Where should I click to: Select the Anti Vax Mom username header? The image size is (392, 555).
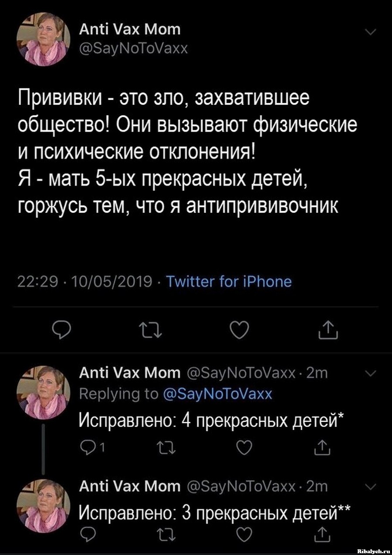pos(130,29)
